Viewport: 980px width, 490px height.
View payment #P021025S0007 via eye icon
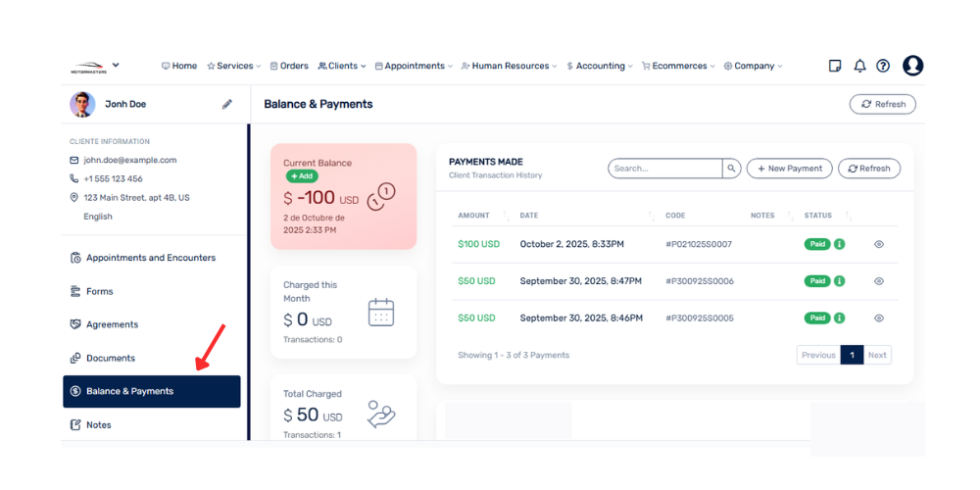pos(879,244)
